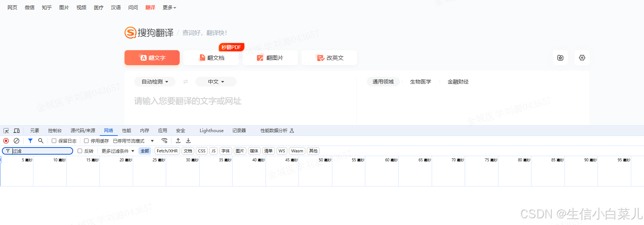Click the performance insights flask icon
This screenshot has width=644, height=225.
(292, 131)
